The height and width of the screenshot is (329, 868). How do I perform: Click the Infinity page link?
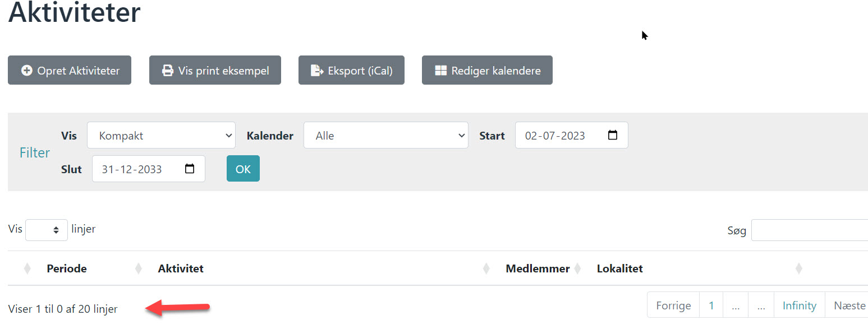(x=799, y=305)
